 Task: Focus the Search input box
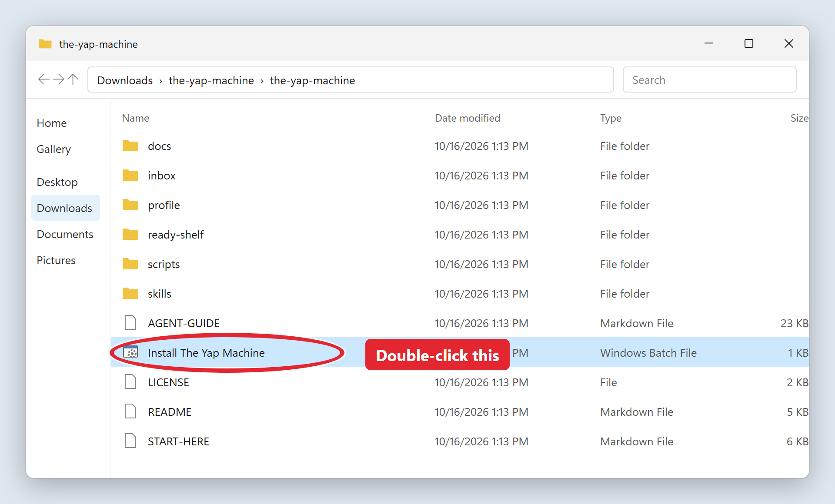tap(709, 80)
